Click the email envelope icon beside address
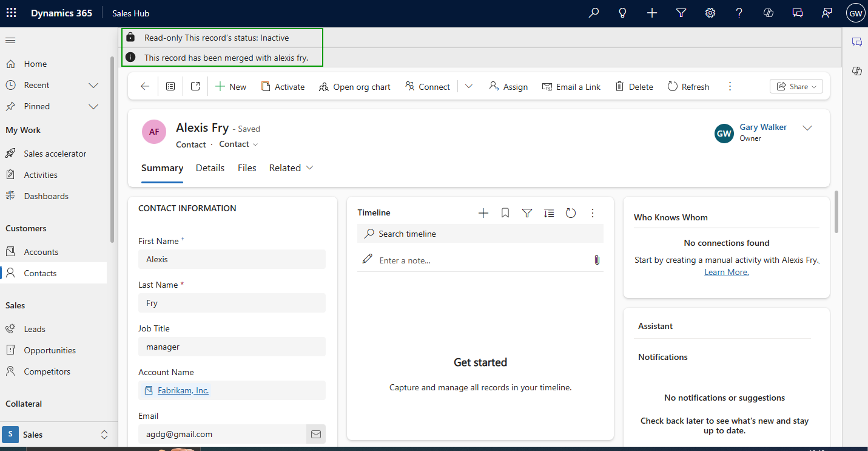This screenshot has width=868, height=451. [x=315, y=434]
